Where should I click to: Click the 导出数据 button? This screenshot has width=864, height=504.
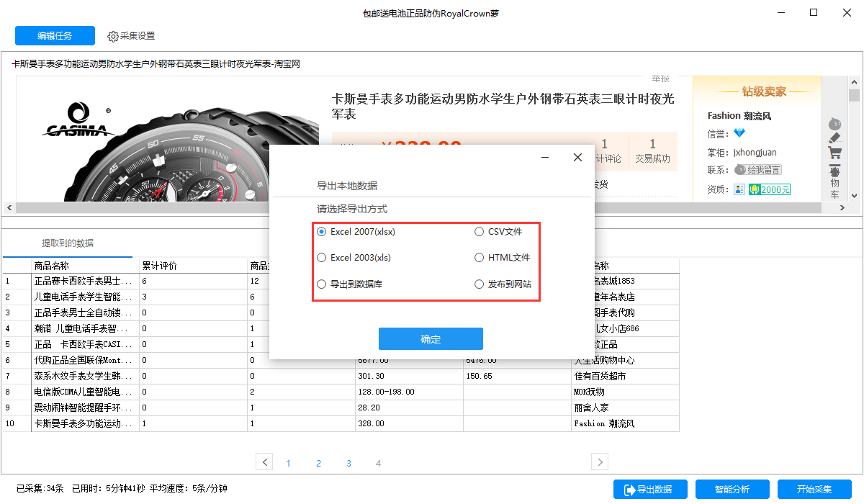point(650,489)
